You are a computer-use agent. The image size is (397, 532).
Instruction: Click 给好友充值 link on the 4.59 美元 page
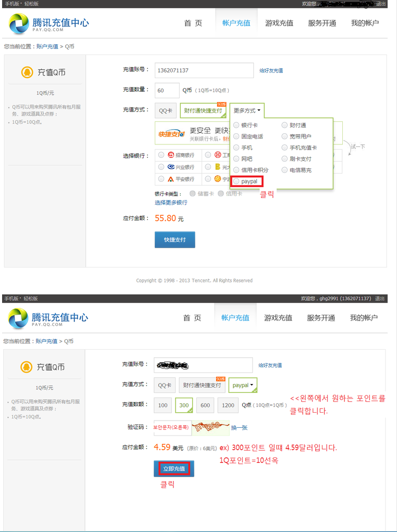(270, 365)
